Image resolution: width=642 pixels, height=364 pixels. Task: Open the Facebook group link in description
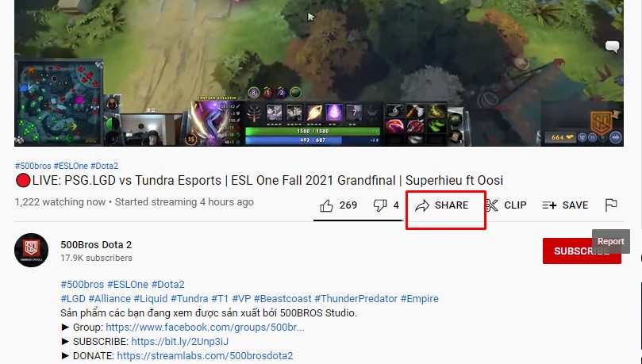(x=205, y=328)
